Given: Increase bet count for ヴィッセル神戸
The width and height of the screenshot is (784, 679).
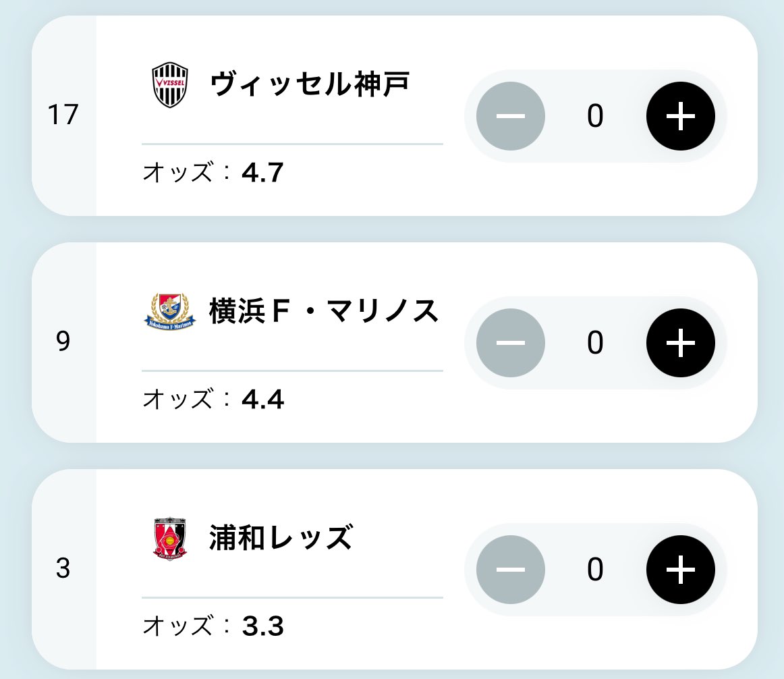Looking at the screenshot, I should pyautogui.click(x=681, y=116).
